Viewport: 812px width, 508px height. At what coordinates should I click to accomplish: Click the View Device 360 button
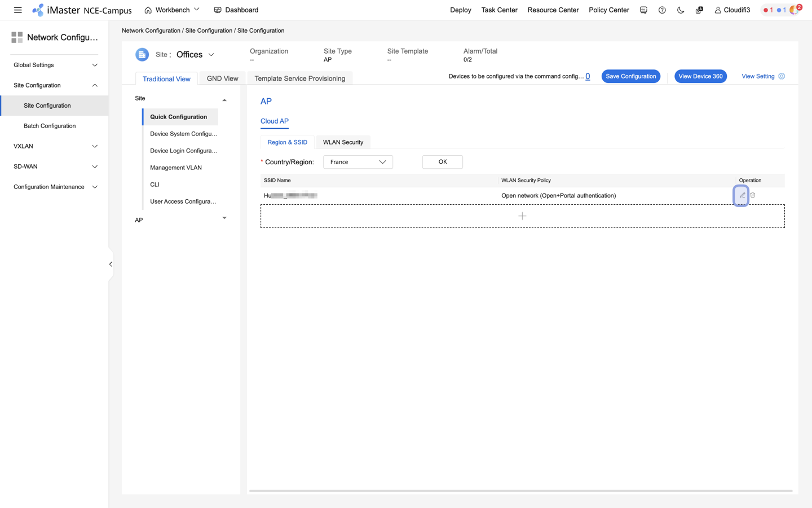coord(700,76)
